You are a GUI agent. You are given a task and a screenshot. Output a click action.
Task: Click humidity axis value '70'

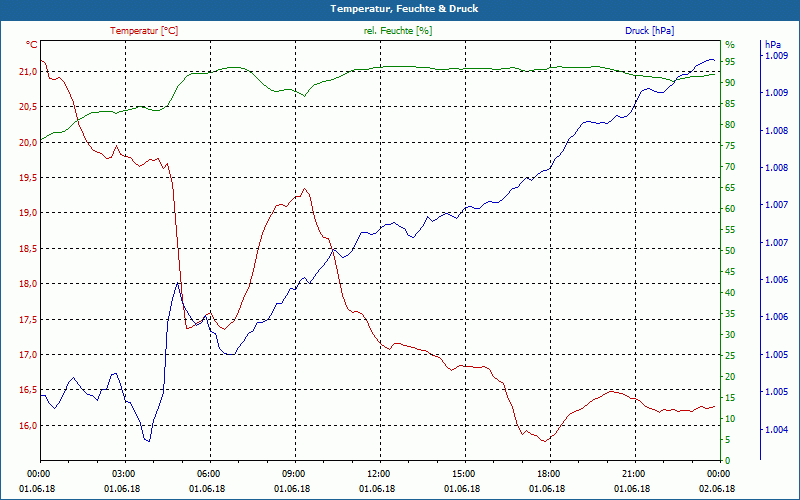[730, 167]
